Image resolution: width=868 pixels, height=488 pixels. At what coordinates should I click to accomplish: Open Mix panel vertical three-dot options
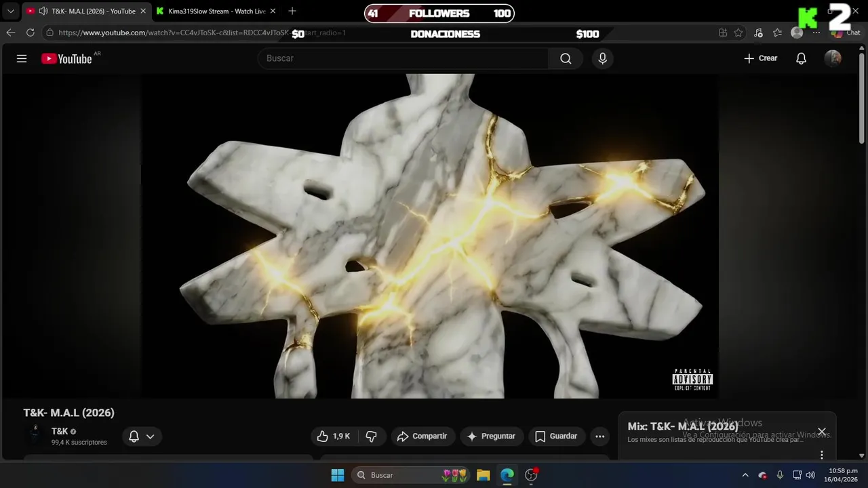(x=822, y=455)
